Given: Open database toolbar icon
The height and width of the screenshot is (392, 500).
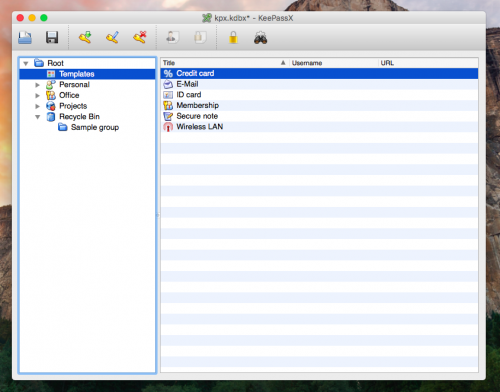Looking at the screenshot, I should point(25,38).
